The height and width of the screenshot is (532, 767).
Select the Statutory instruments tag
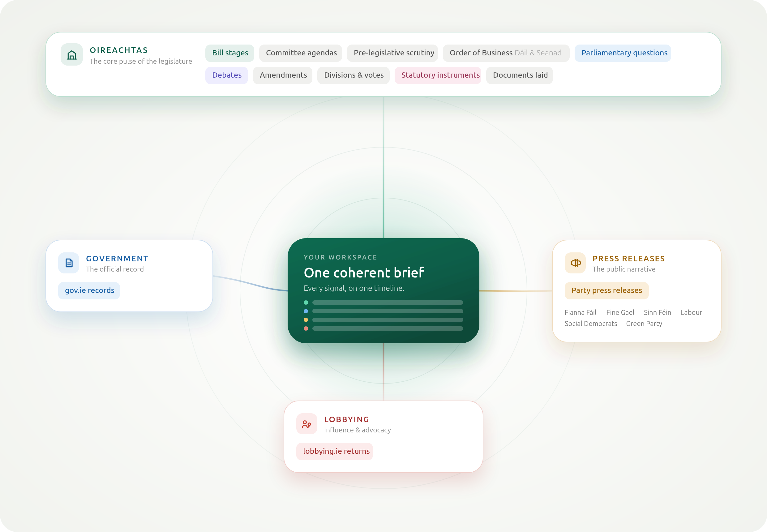(438, 75)
